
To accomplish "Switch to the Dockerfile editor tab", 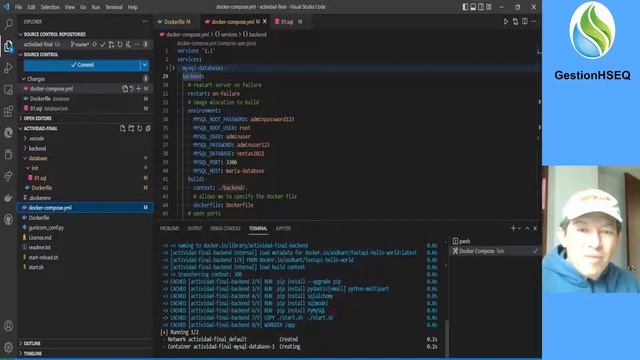I will click(176, 22).
